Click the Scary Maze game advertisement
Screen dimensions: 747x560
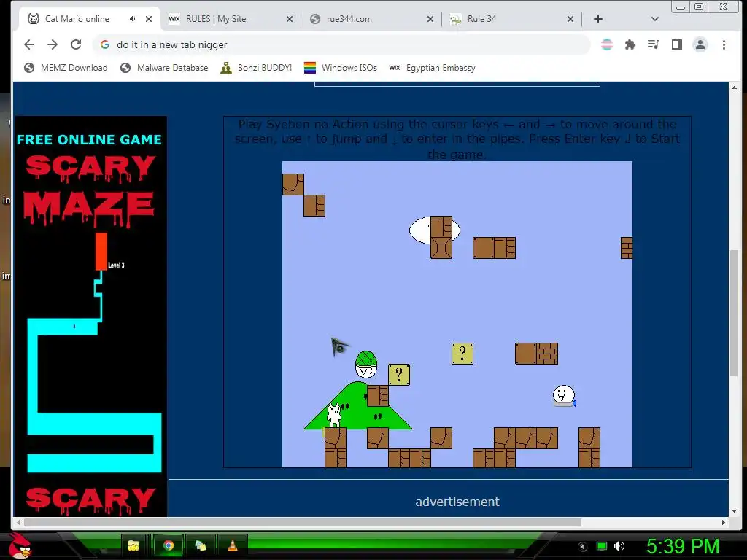click(90, 316)
